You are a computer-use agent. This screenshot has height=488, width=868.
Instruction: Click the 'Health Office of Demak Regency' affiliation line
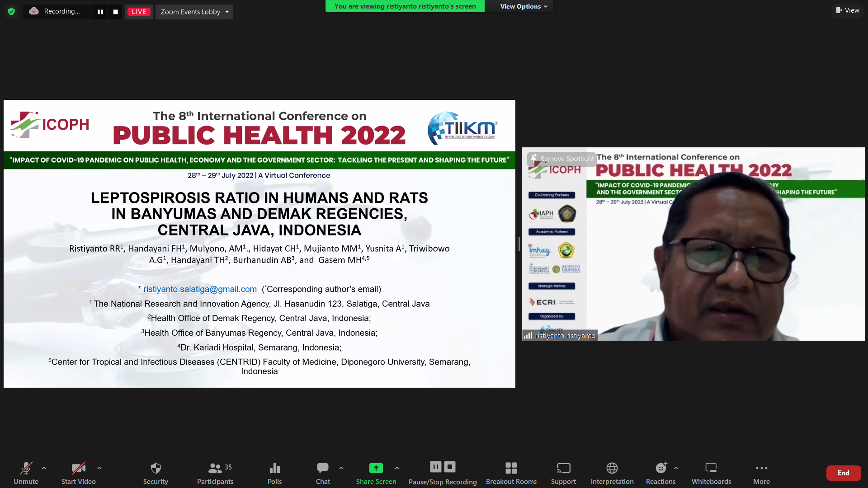[259, 318]
